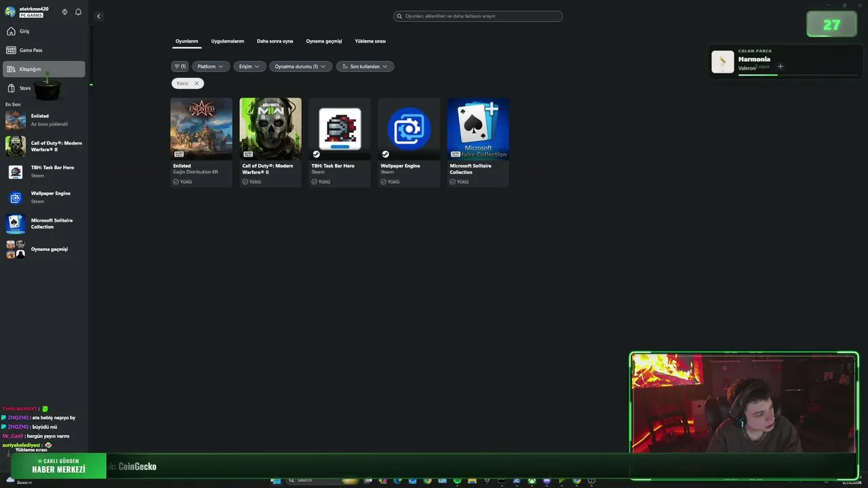Open the filter button showing (1)
The height and width of the screenshot is (488, 868).
(x=180, y=66)
